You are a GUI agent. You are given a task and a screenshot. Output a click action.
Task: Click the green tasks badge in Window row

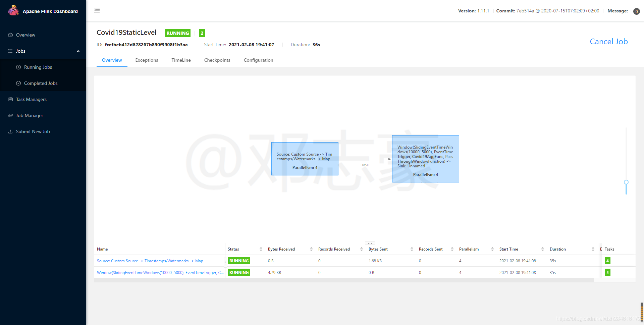pyautogui.click(x=607, y=273)
